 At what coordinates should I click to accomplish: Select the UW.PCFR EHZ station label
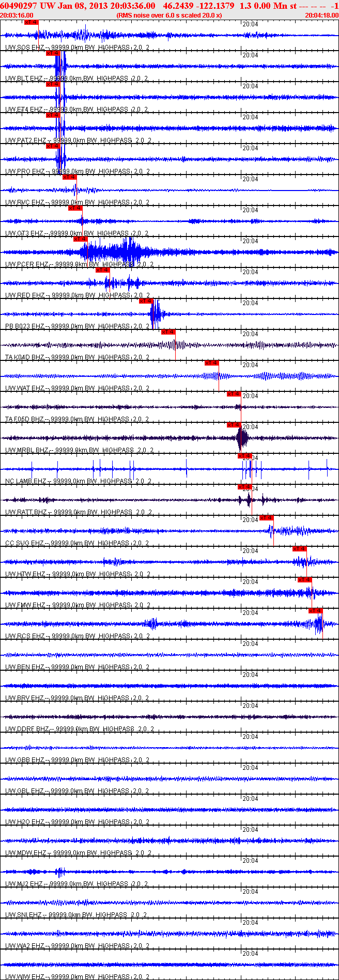(x=27, y=264)
